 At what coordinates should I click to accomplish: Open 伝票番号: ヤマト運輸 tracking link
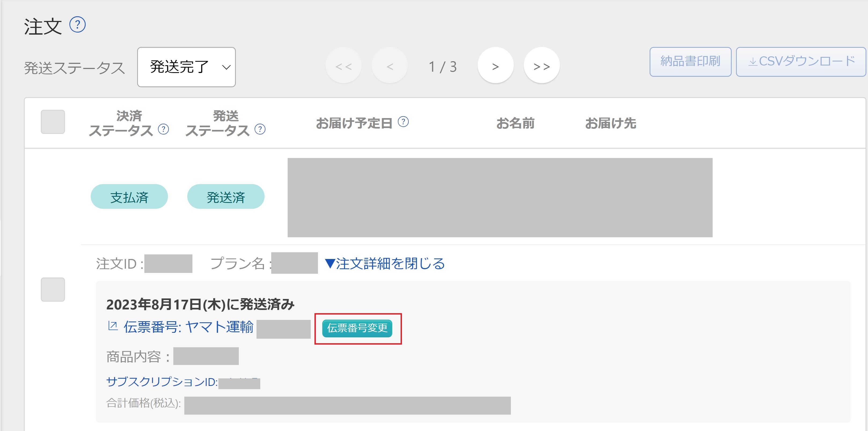tap(188, 327)
